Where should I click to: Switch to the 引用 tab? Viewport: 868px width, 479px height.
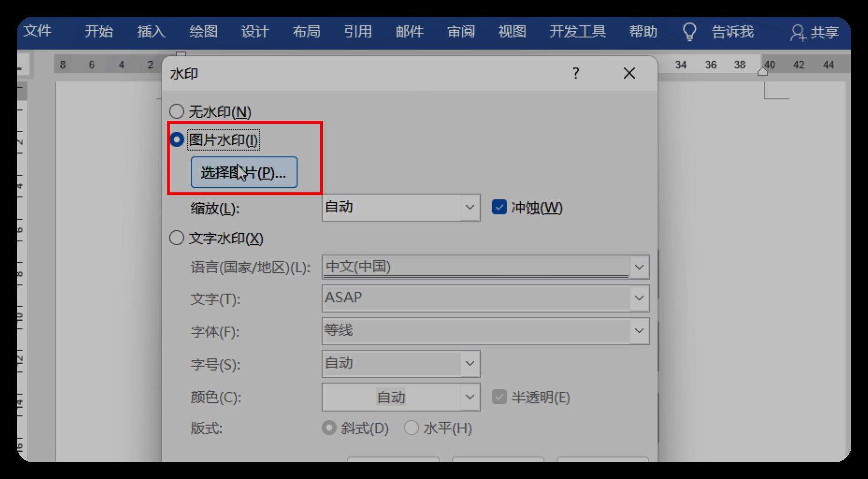[x=358, y=31]
